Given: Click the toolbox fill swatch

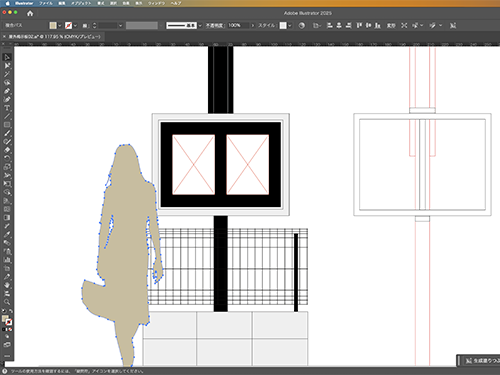Looking at the screenshot, I should [5, 319].
